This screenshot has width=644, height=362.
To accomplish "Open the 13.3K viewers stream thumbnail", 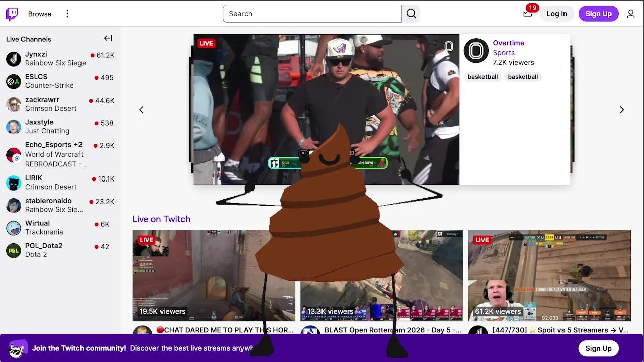I will click(x=382, y=276).
